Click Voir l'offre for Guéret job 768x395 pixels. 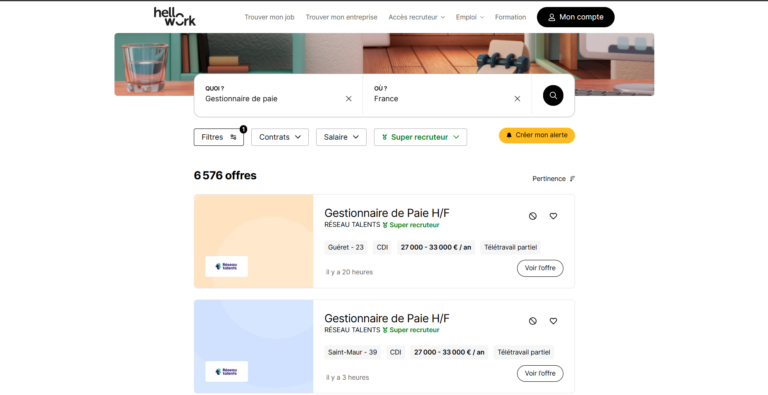[x=540, y=268]
